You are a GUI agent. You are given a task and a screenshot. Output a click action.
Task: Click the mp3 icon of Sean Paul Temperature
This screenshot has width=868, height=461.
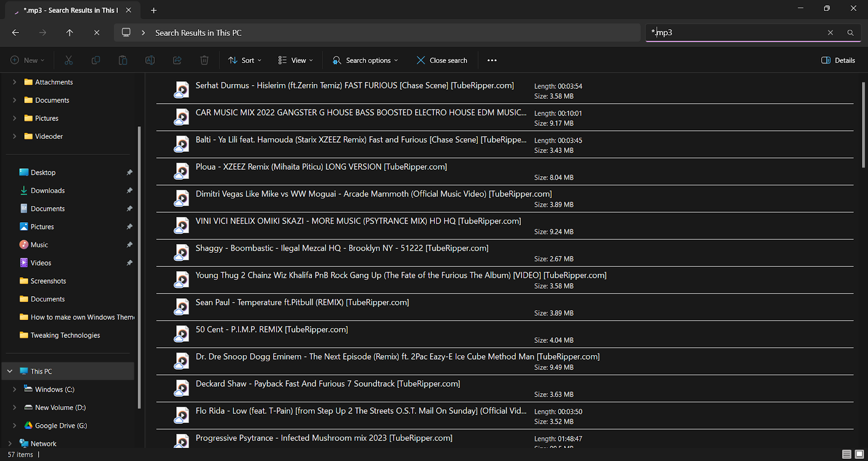coord(181,306)
